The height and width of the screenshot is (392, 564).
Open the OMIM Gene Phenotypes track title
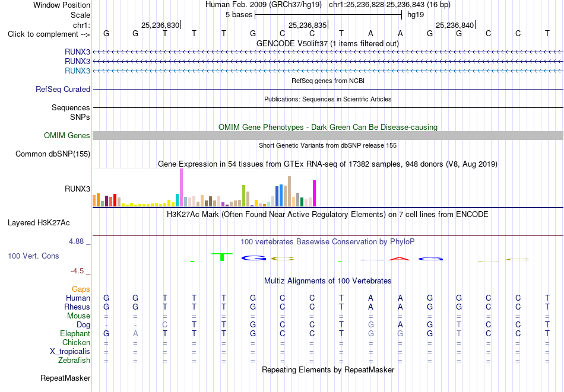[x=328, y=127]
